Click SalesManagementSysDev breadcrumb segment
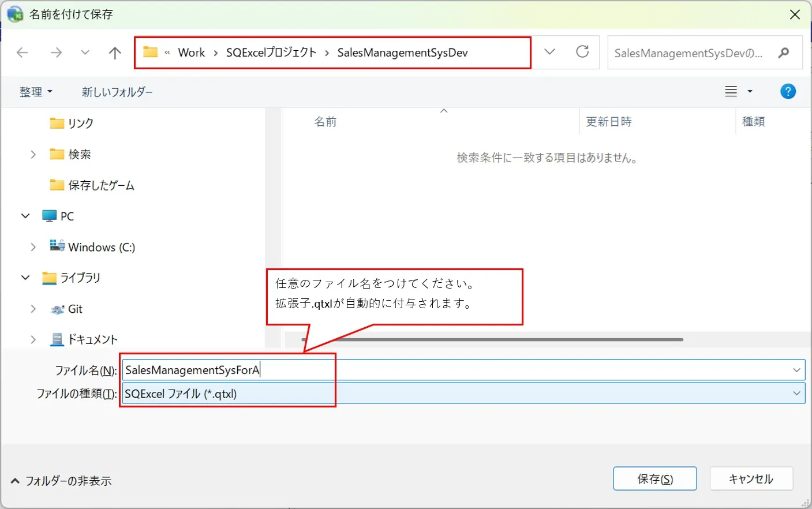812x509 pixels. point(402,53)
